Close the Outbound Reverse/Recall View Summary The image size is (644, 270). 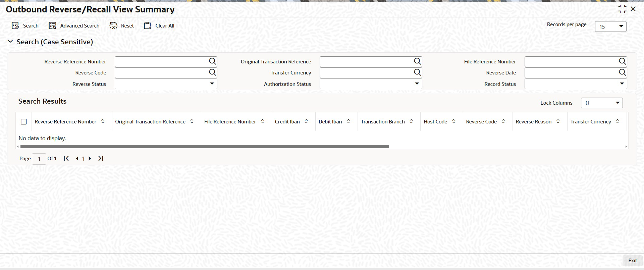click(633, 9)
